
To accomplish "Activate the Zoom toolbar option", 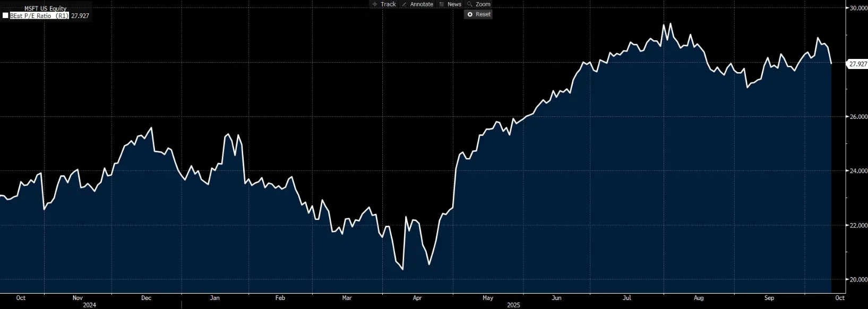I will tap(483, 4).
